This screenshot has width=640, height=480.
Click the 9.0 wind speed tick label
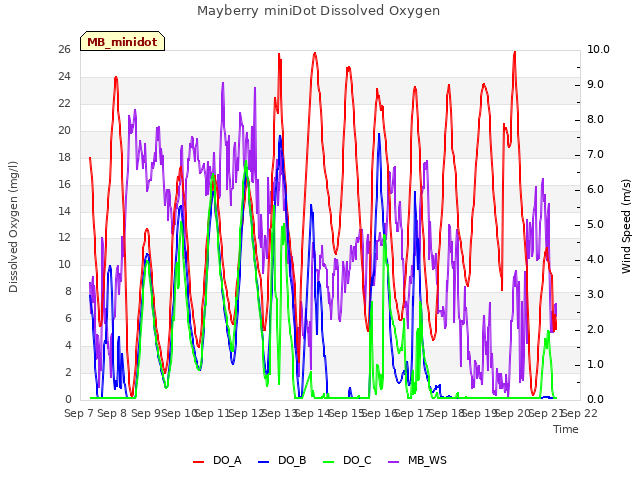click(x=596, y=84)
